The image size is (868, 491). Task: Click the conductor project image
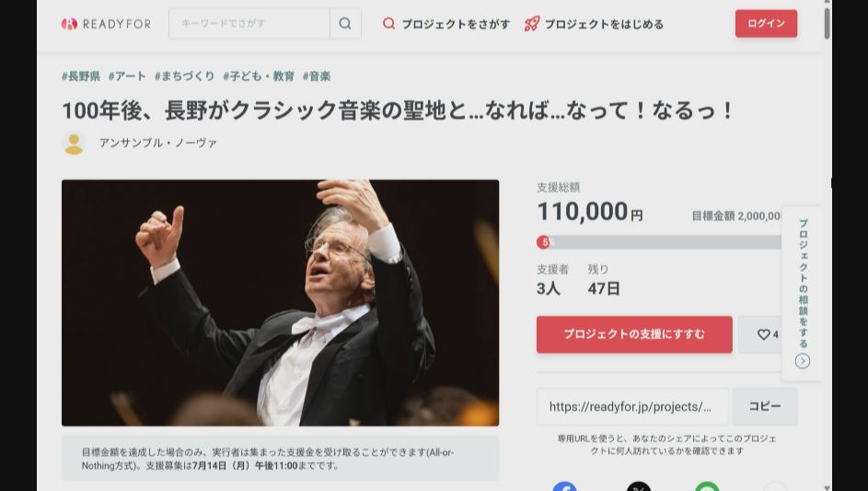(x=280, y=302)
